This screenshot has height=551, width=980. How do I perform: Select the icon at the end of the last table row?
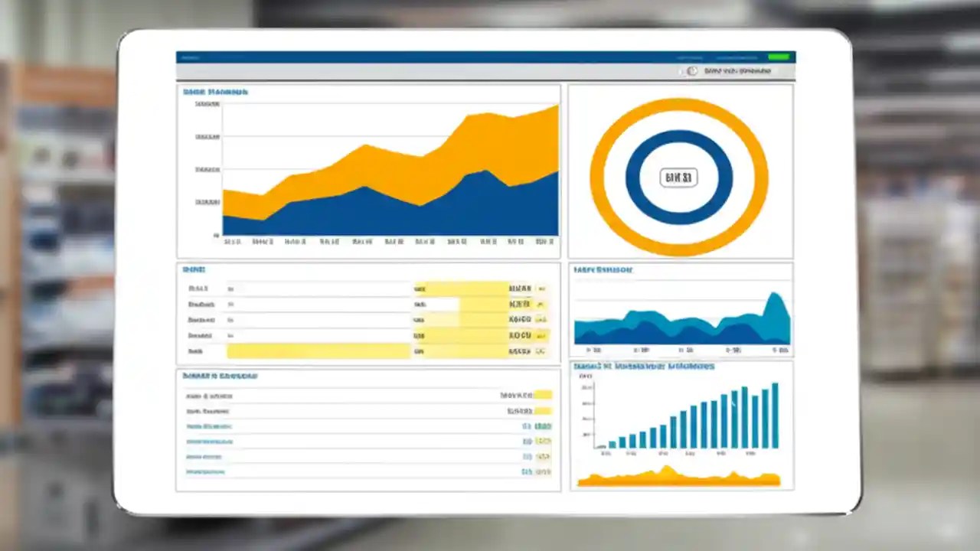coord(542,350)
